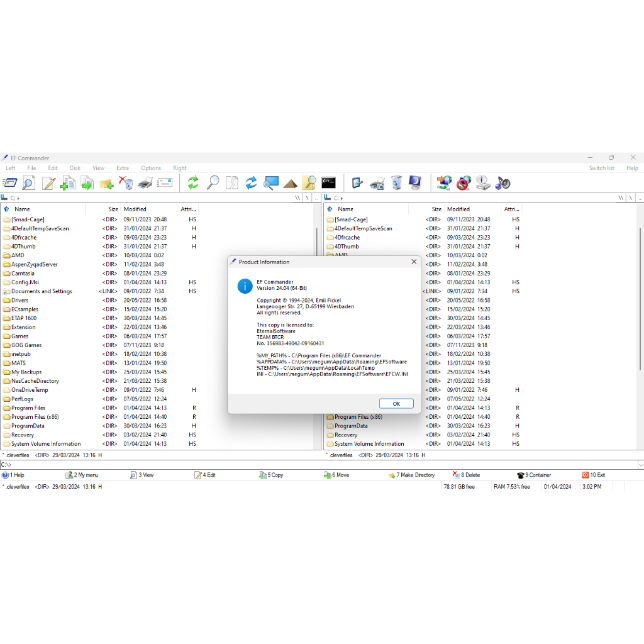The image size is (644, 644).
Task: Click the computer monitor toolbar icon
Action: tap(415, 183)
